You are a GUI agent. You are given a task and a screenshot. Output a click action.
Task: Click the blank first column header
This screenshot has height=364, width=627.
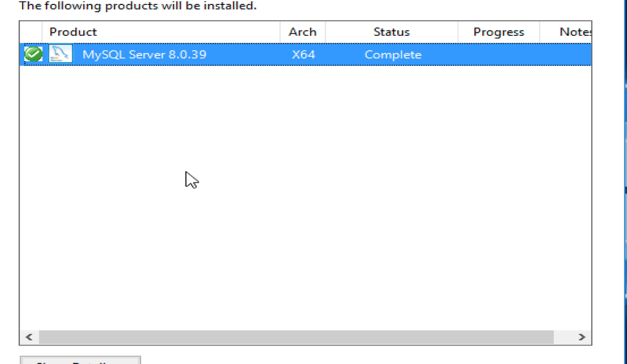click(31, 32)
